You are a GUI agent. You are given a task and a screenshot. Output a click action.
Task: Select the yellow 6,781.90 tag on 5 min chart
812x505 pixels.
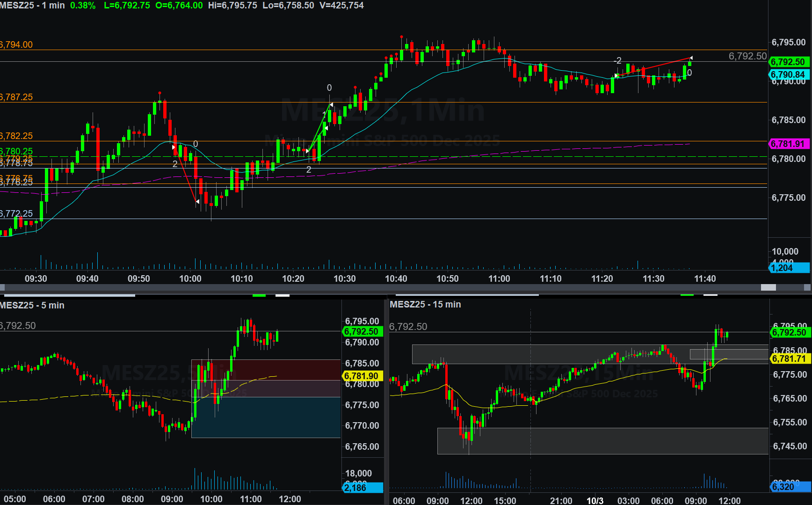(362, 376)
